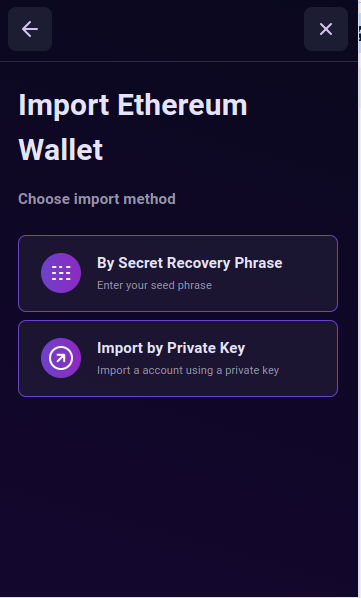
Task: Click the "Choose import method" label
Action: (97, 199)
